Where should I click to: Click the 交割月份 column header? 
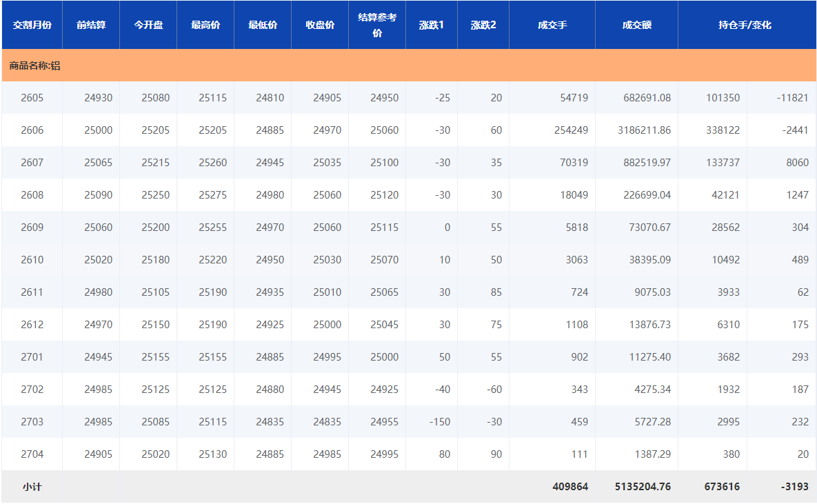[32, 25]
